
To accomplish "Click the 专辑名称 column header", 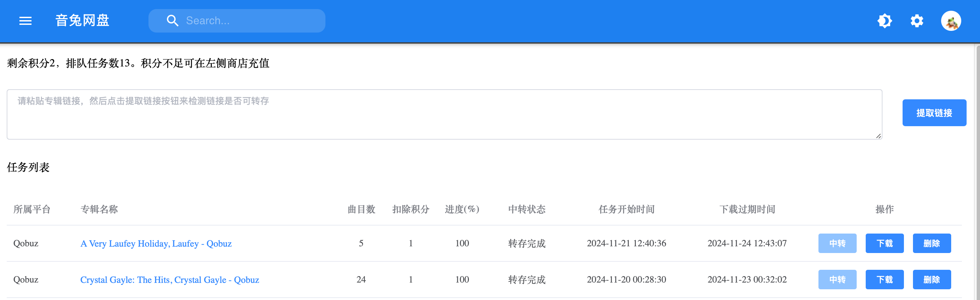I will (99, 209).
